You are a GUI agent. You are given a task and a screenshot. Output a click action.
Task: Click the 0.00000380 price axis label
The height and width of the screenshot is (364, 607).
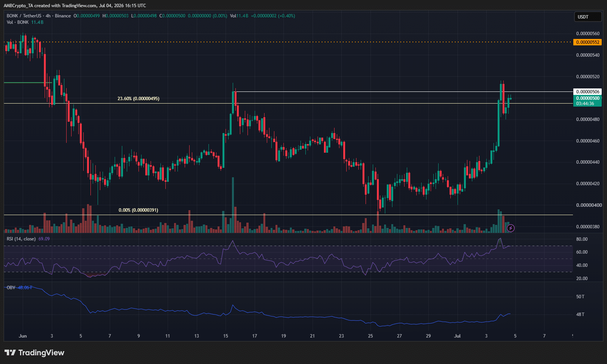click(x=588, y=227)
